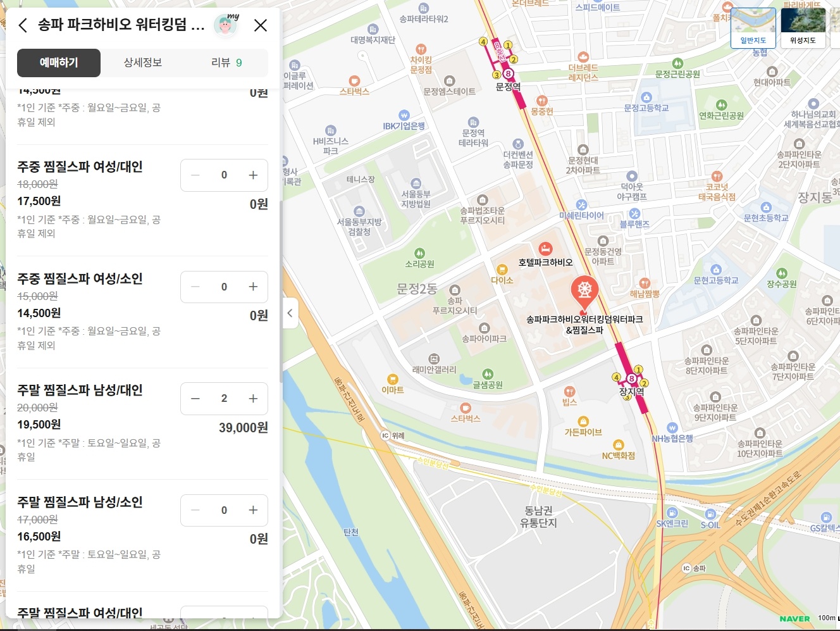Viewport: 840px width, 631px height.
Task: Open the my profile avatar icon
Action: pyautogui.click(x=226, y=25)
